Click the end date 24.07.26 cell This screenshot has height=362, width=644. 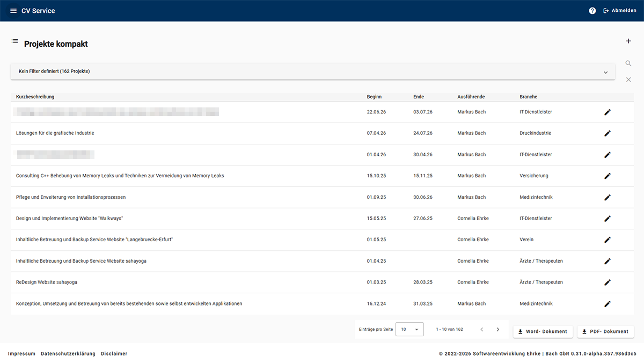(x=423, y=133)
